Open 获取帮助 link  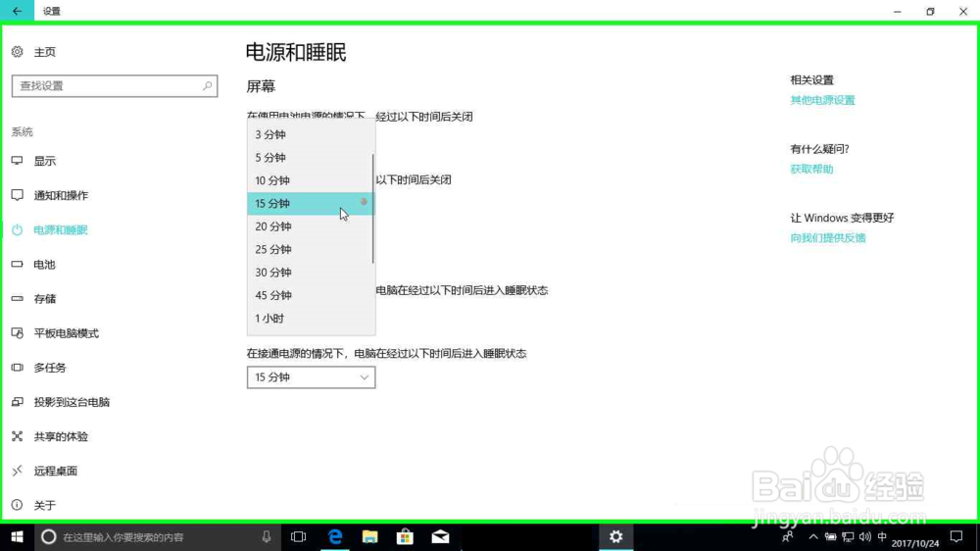811,169
